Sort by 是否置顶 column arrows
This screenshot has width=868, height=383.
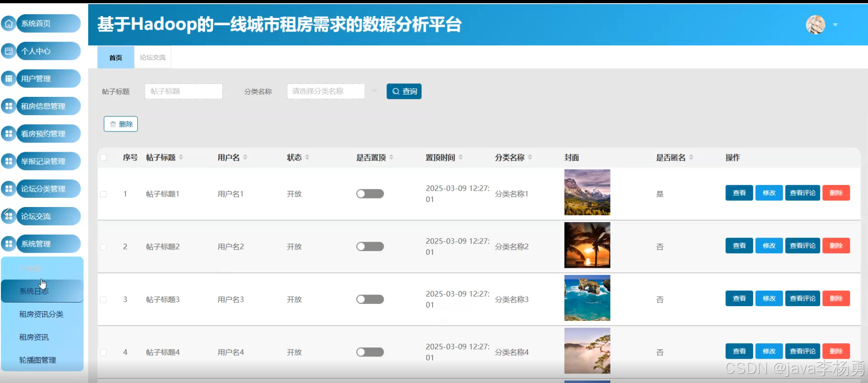coord(391,157)
